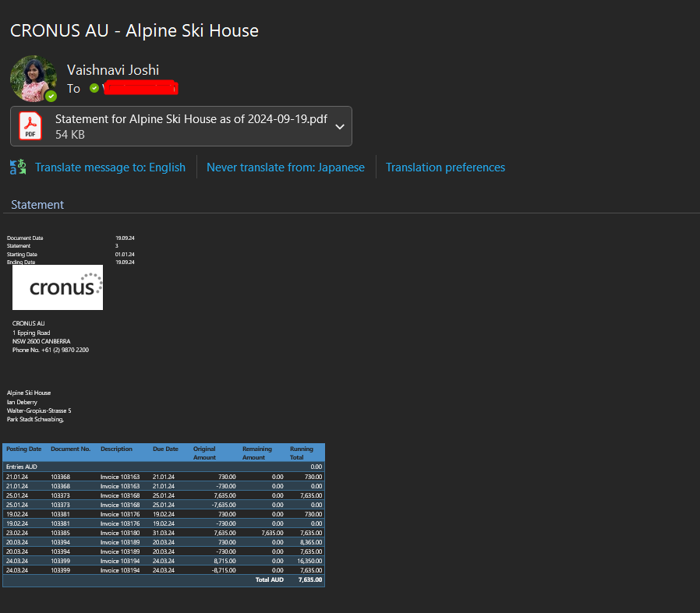Click the Due Date column header
The height and width of the screenshot is (613, 700).
tap(165, 449)
